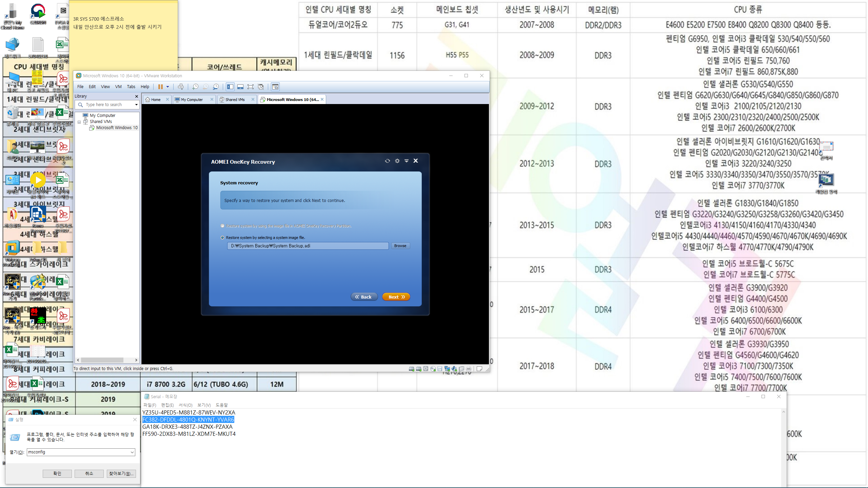Screen dimensions: 868x488
Task: Click 찾아보기 in the Run dialog
Action: pos(121,473)
